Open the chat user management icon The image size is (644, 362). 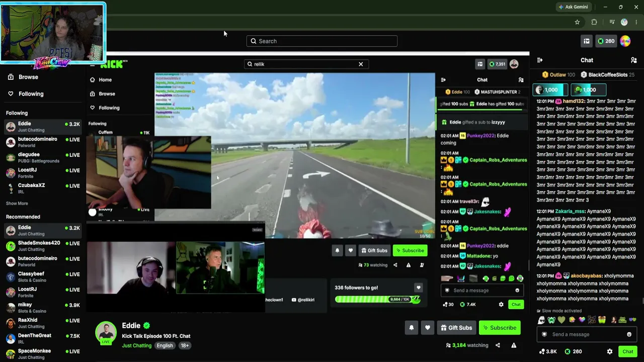point(633,60)
